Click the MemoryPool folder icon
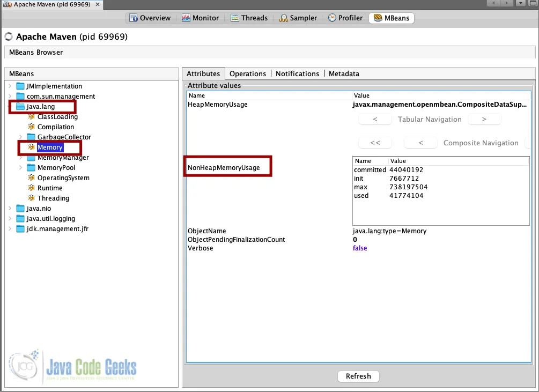The width and height of the screenshot is (539, 392). (31, 168)
